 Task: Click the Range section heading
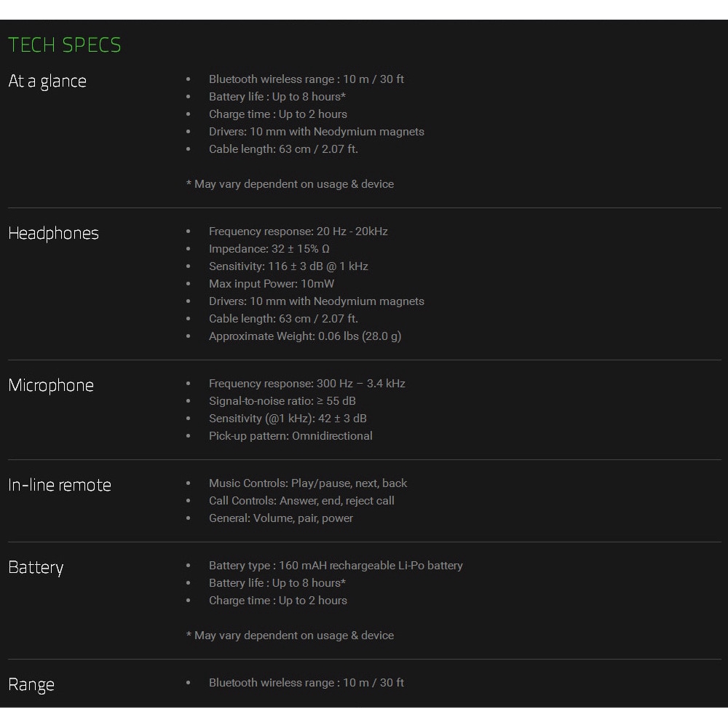[x=31, y=684]
